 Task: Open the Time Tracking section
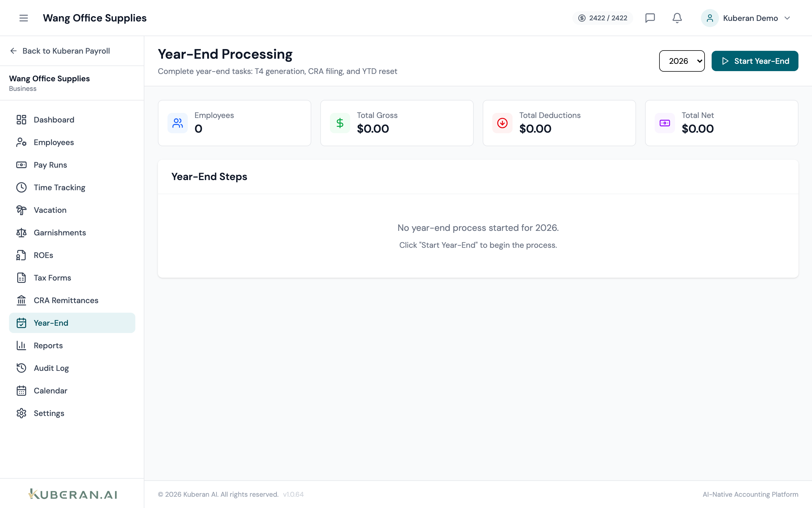tap(72, 187)
